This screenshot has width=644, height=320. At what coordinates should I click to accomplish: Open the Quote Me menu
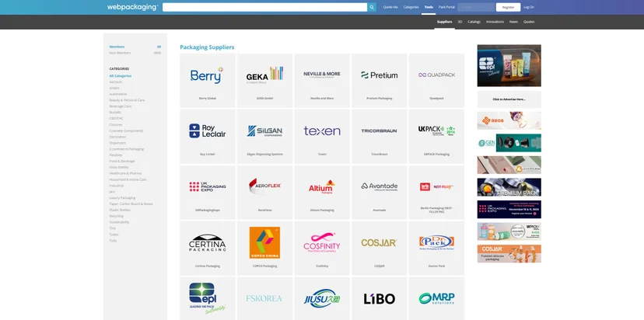click(x=390, y=7)
